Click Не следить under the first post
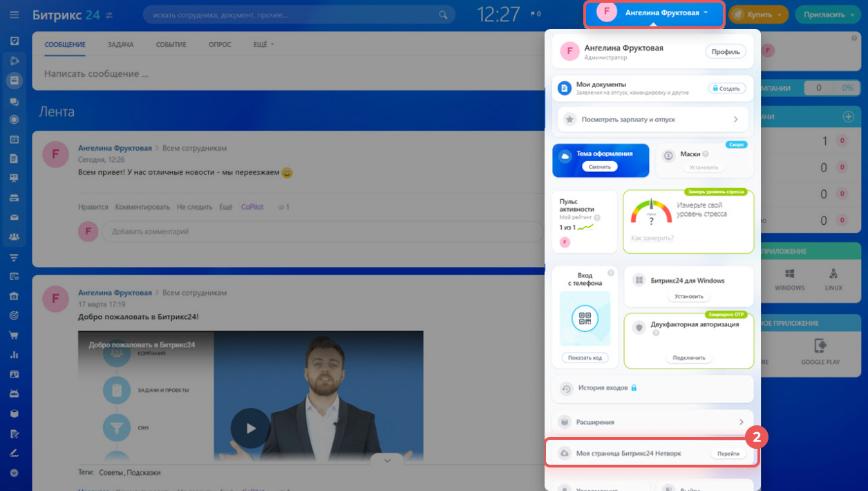Screen dimensions: 868x491 click(194, 207)
